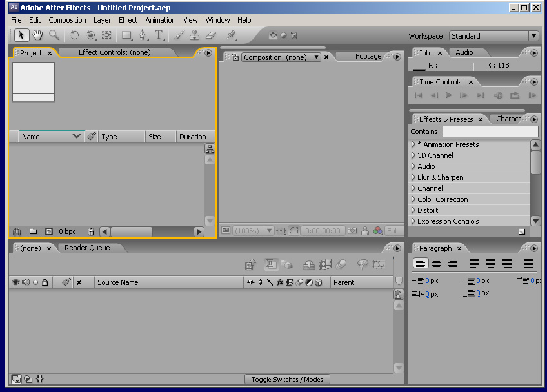Expand the Color Correction category

pyautogui.click(x=413, y=199)
